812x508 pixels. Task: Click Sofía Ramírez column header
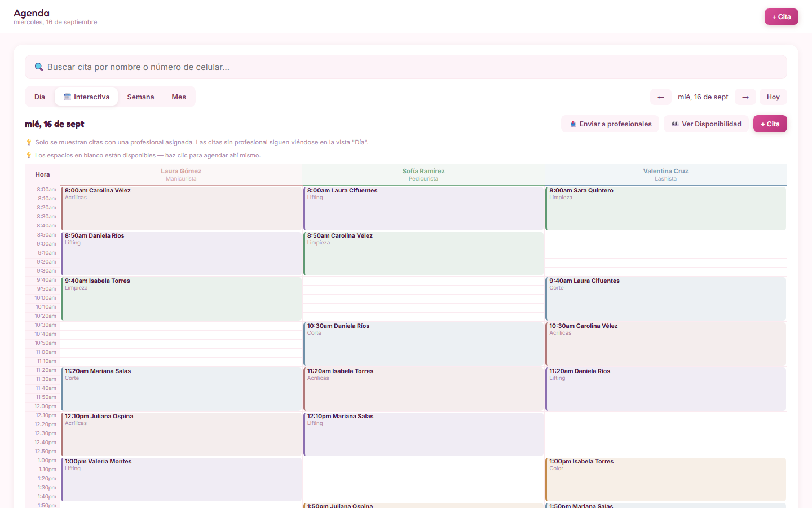pos(423,174)
